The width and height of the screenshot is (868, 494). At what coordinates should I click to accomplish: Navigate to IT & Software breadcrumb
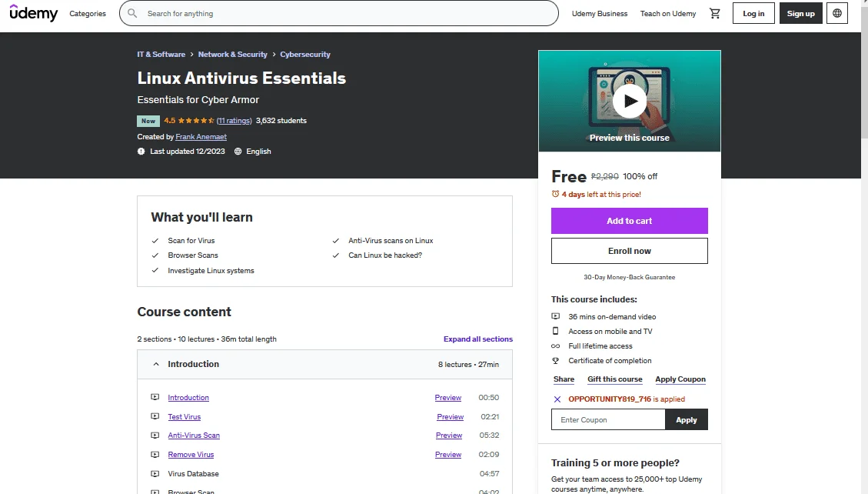[x=161, y=55]
